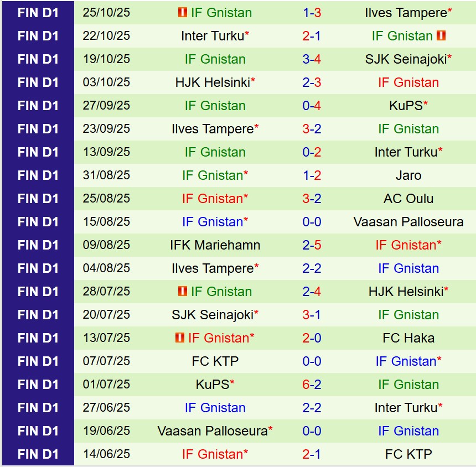Click the red card icon in the 13/07/25 match

click(x=179, y=338)
